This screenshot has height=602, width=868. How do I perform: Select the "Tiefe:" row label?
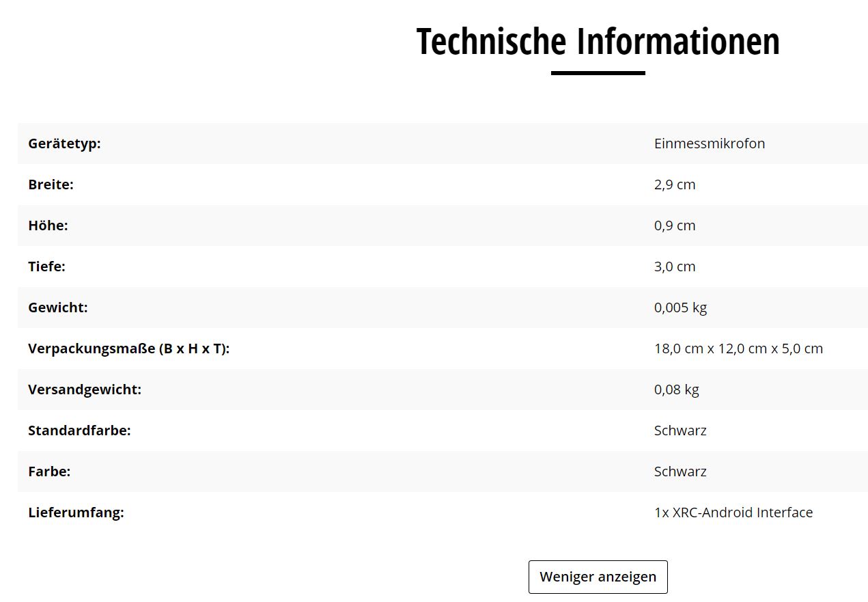point(46,266)
